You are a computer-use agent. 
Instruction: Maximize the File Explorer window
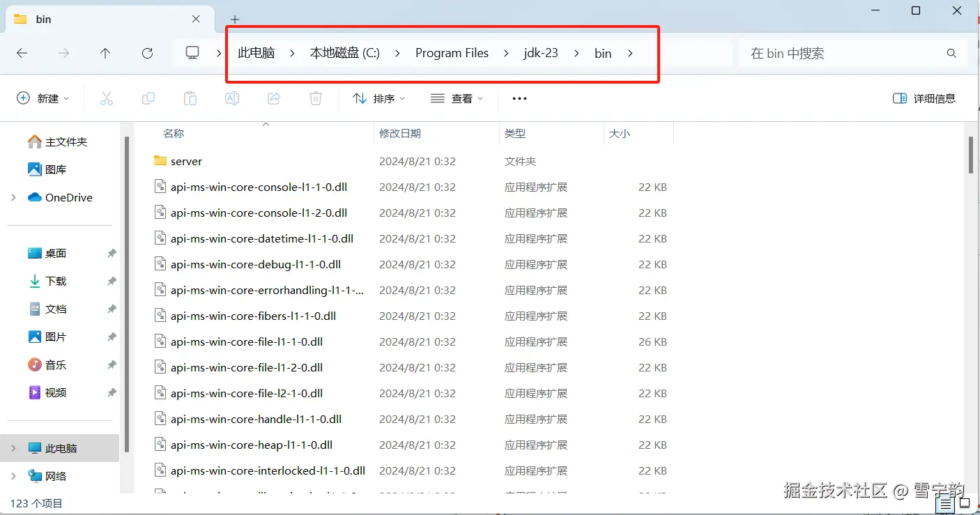tap(916, 10)
